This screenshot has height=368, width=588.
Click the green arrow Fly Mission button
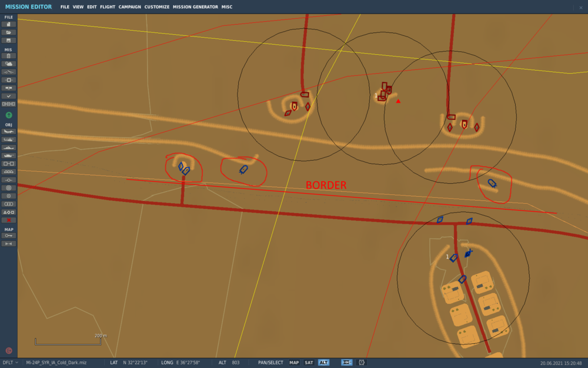pos(9,115)
